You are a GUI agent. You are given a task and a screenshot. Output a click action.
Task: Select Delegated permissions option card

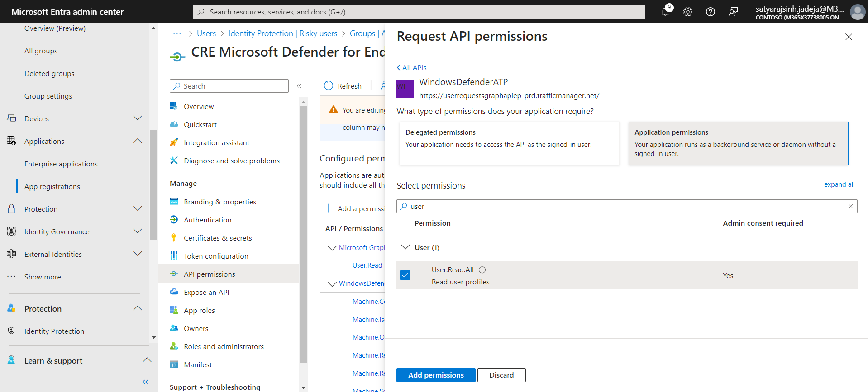510,143
